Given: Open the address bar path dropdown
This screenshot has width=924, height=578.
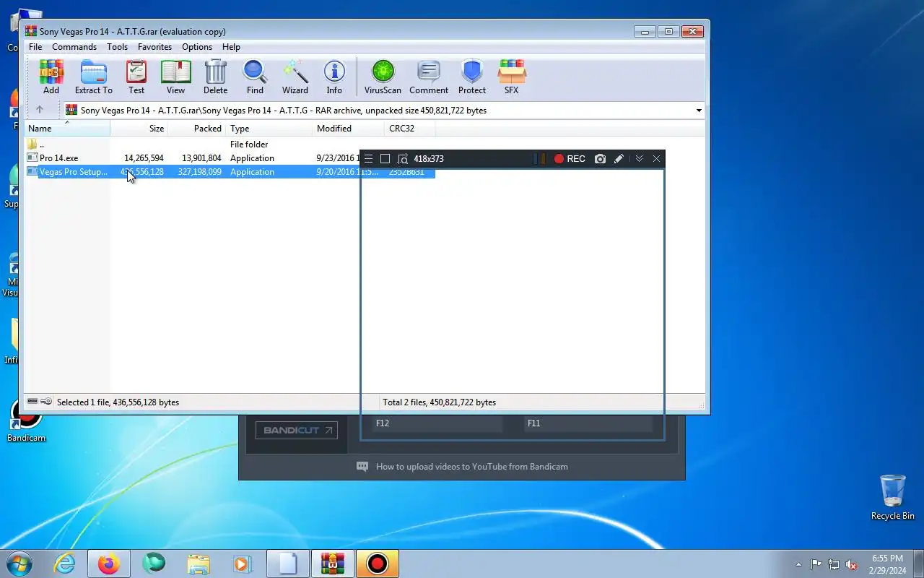Looking at the screenshot, I should click(699, 111).
